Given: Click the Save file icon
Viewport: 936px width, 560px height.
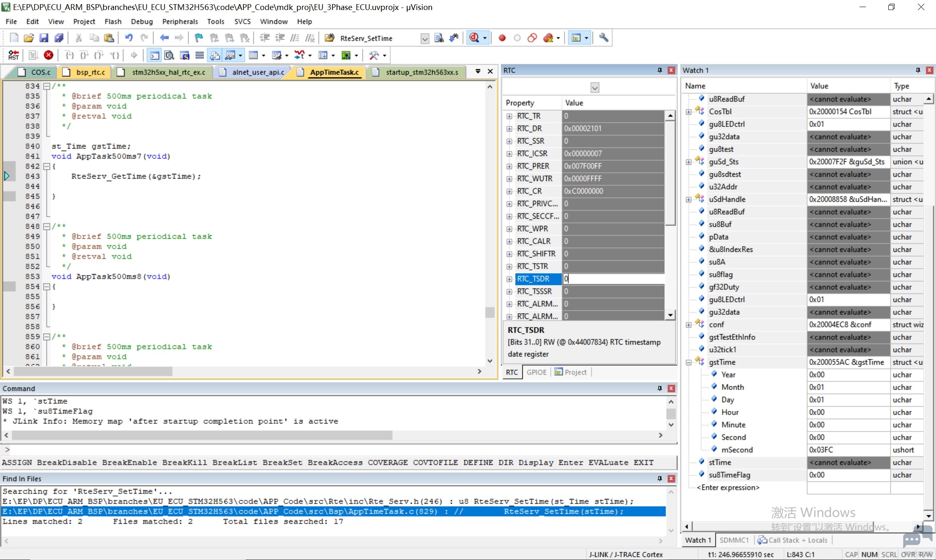Looking at the screenshot, I should tap(43, 38).
